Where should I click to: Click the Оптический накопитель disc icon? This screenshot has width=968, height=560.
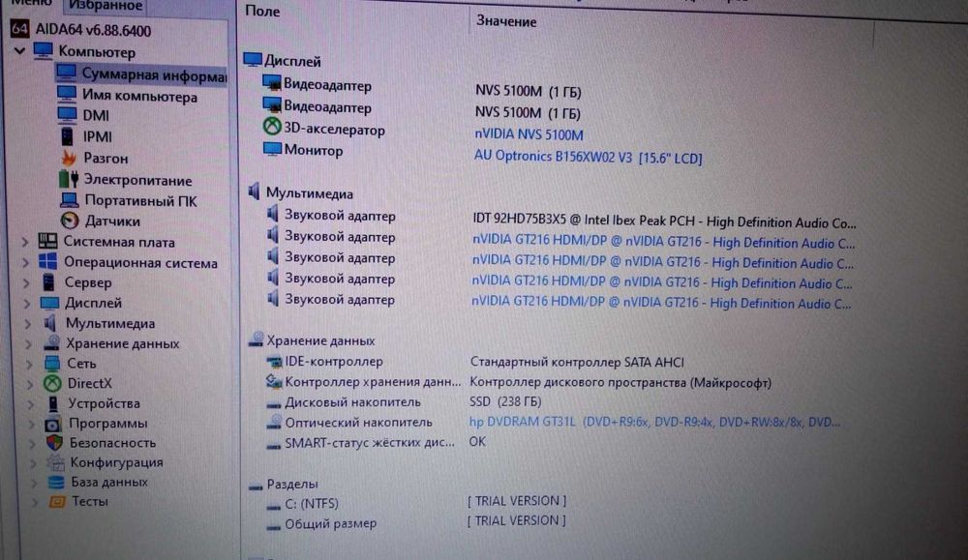coord(274,422)
